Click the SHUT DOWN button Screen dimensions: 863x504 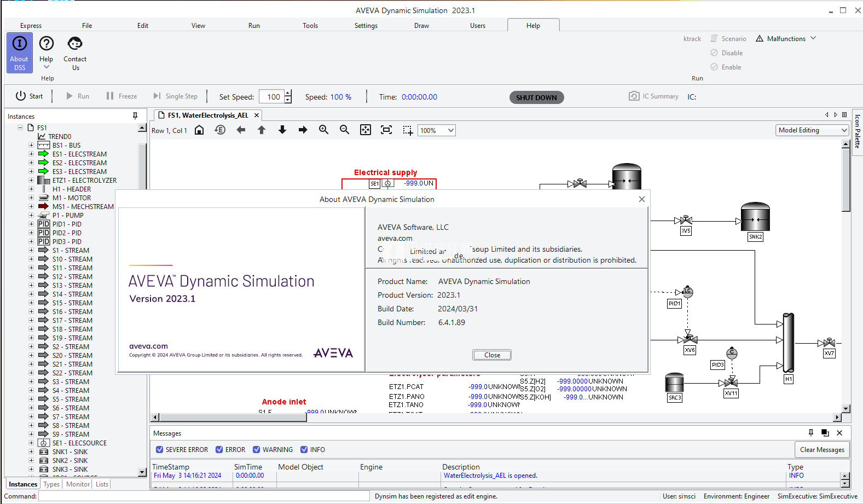536,97
